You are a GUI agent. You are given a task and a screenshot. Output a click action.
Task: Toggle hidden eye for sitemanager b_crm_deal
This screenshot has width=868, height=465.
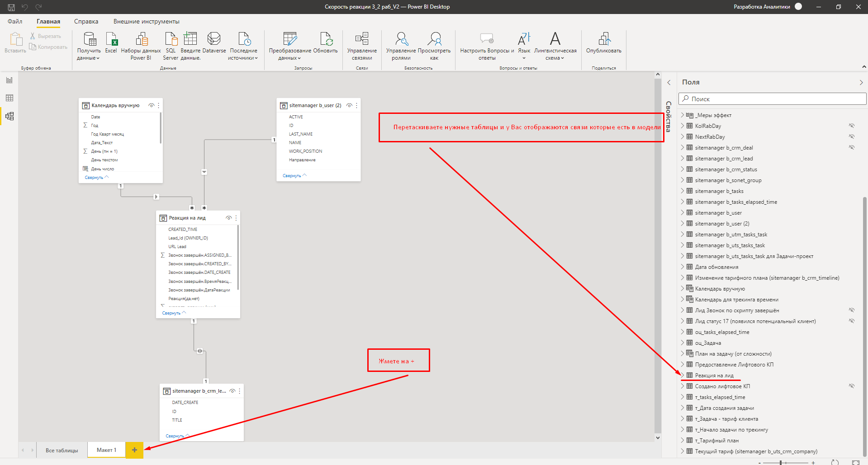852,147
